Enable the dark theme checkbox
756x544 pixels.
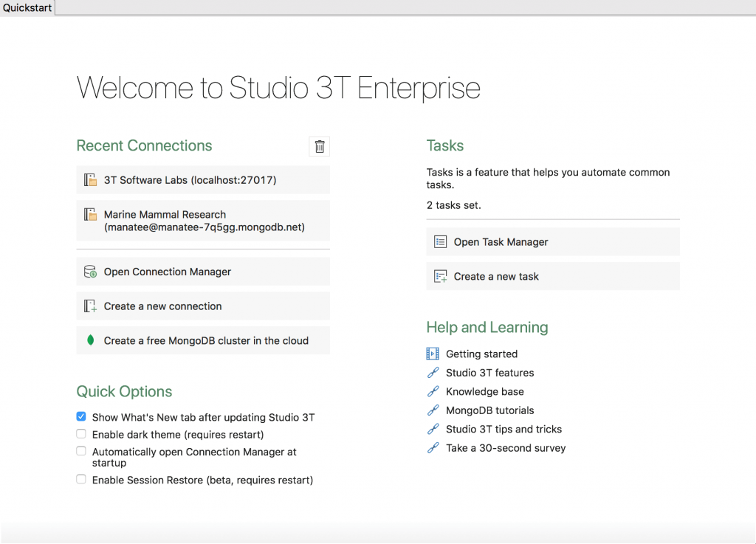coord(81,434)
